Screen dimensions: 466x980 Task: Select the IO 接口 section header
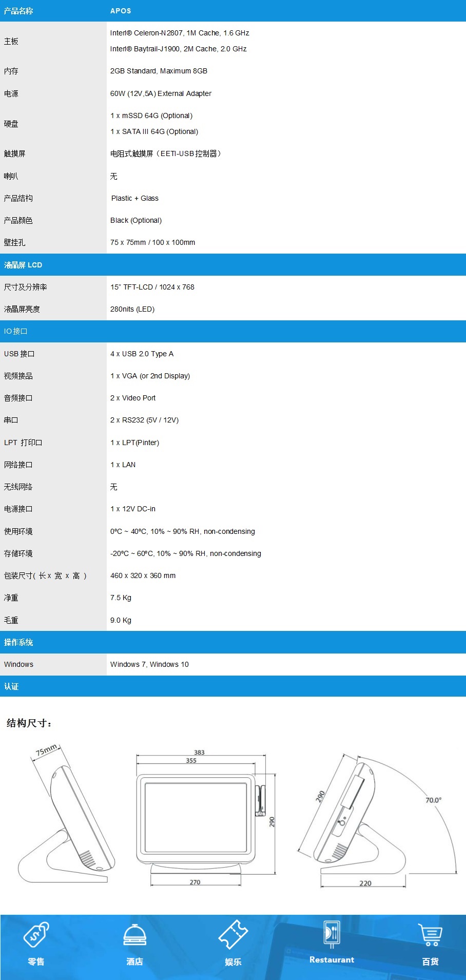pyautogui.click(x=16, y=331)
